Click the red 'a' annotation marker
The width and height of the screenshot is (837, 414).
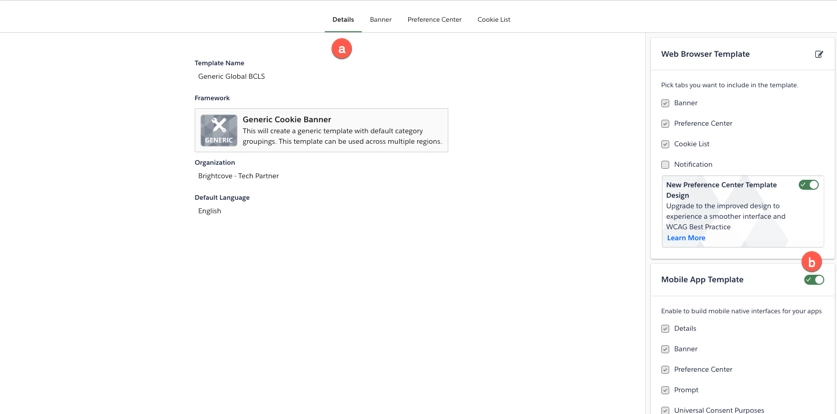[x=342, y=49]
